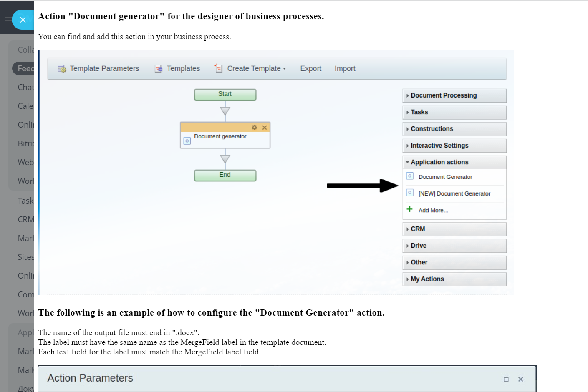Expand the CRM actions section
This screenshot has width=588, height=392.
(418, 229)
